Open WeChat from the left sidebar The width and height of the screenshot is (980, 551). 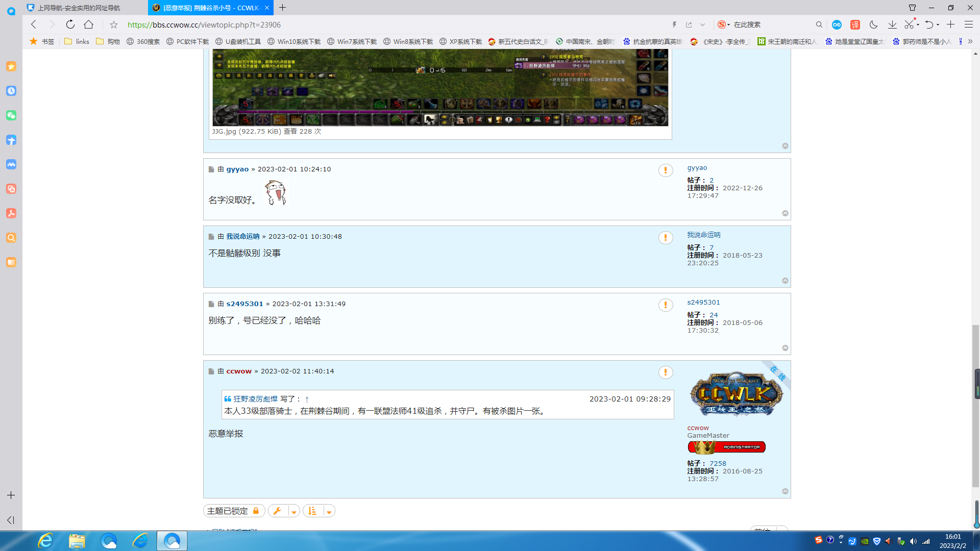pyautogui.click(x=11, y=115)
